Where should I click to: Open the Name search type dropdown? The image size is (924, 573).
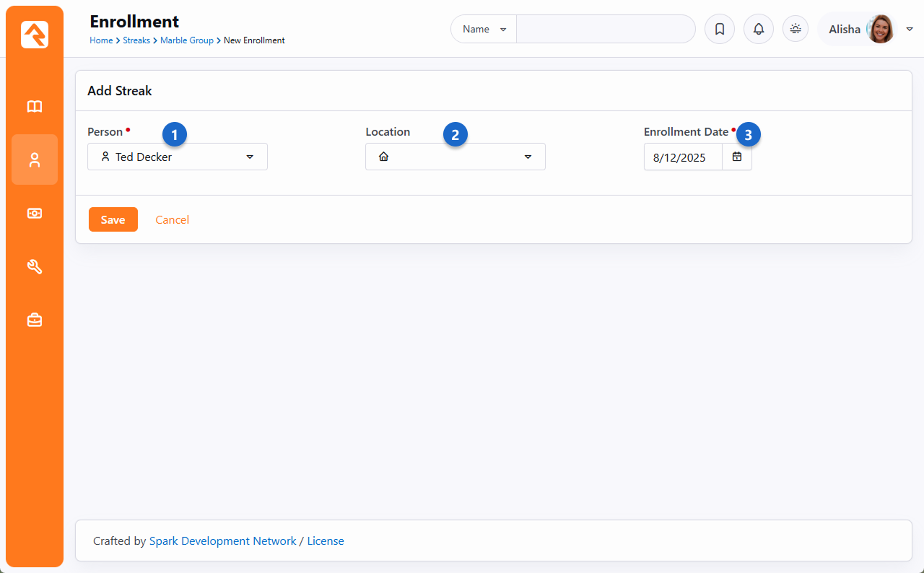(x=484, y=30)
